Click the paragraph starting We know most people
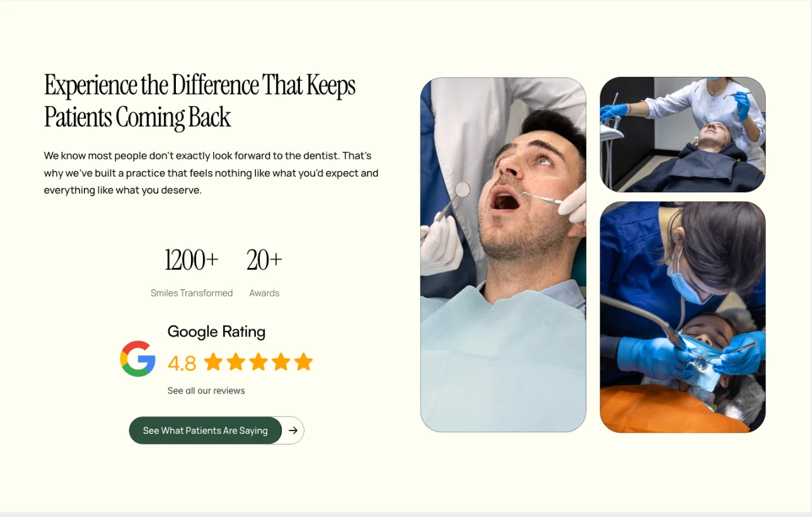812x517 pixels. pyautogui.click(x=211, y=173)
